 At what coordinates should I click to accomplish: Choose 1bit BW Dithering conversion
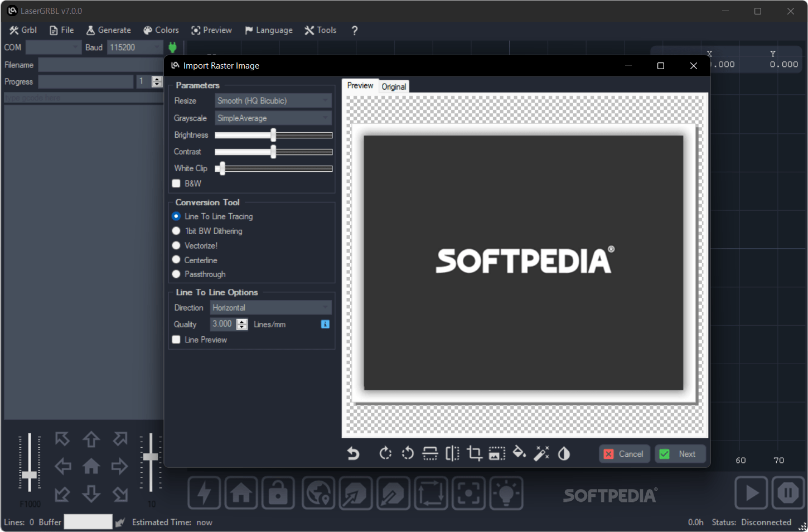tap(176, 231)
